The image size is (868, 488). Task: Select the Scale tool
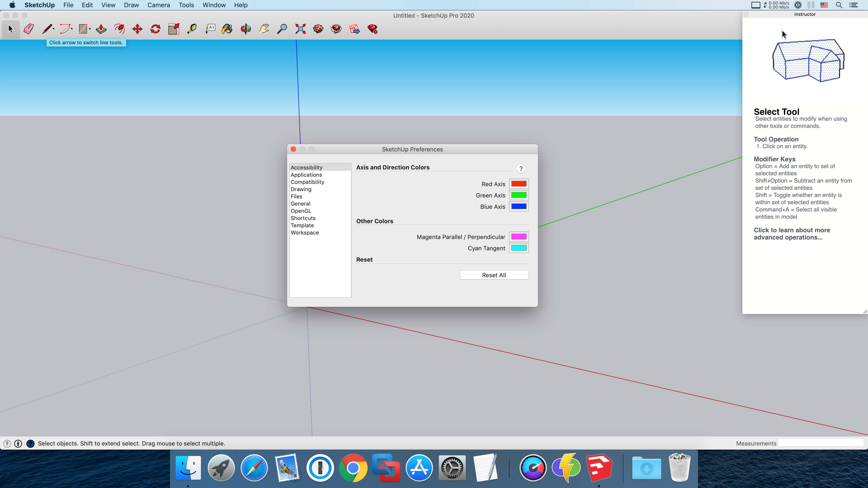pyautogui.click(x=174, y=29)
